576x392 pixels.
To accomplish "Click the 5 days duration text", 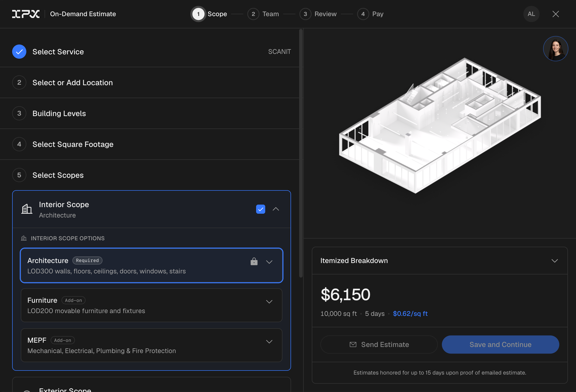I will (375, 314).
